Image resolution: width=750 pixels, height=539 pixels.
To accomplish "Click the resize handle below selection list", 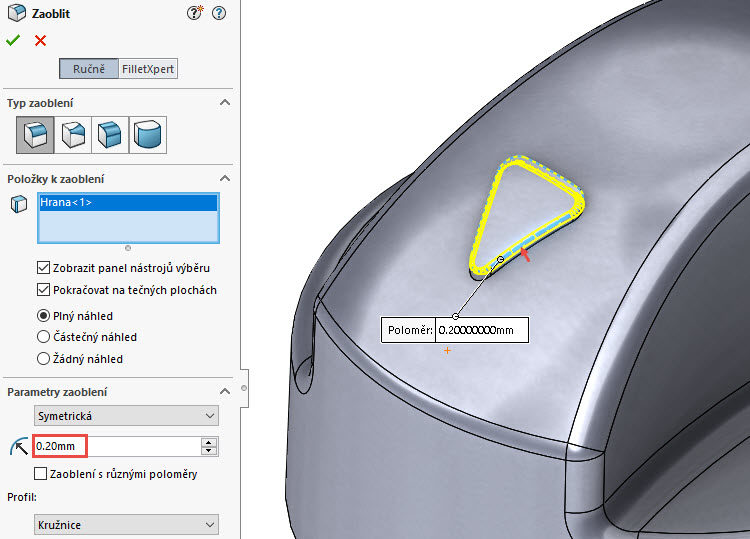I will pos(128,248).
